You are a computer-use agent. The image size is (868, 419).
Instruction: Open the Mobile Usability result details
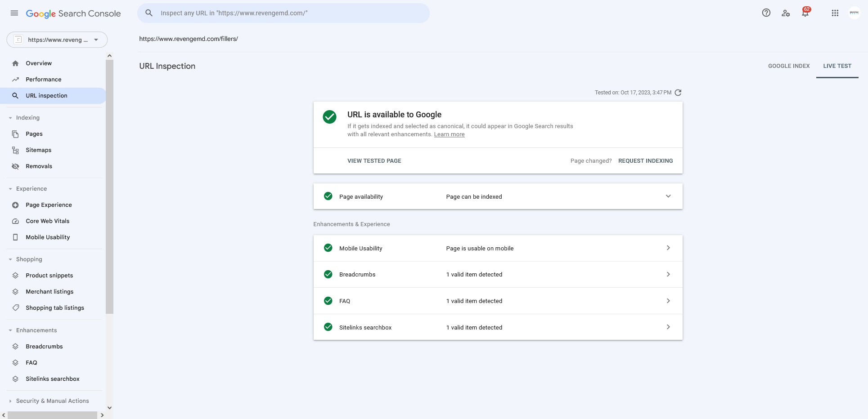[x=498, y=248]
